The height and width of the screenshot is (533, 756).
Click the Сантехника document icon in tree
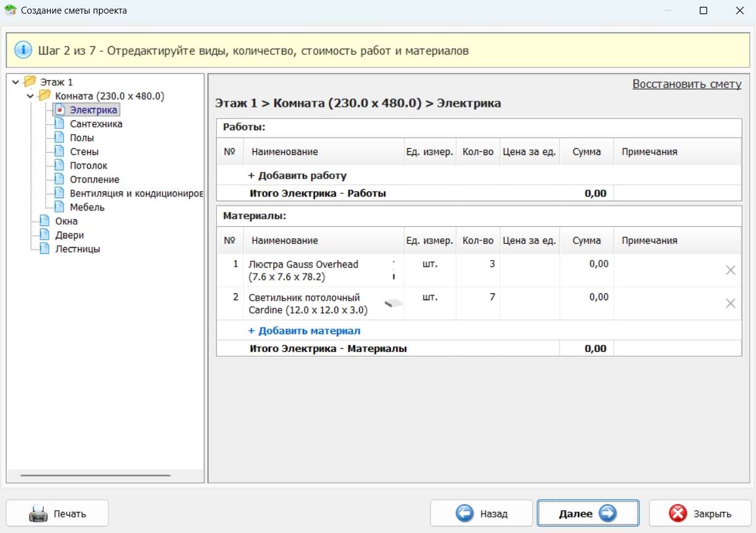click(x=59, y=124)
